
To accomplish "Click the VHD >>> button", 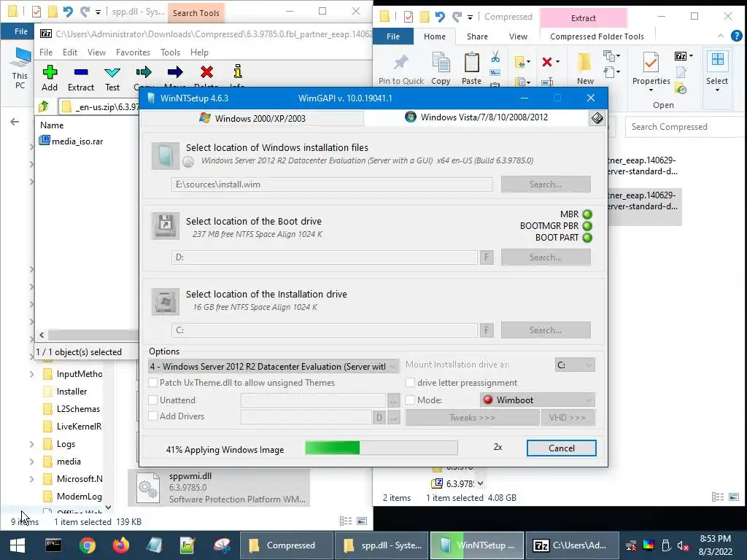I will coord(568,418).
